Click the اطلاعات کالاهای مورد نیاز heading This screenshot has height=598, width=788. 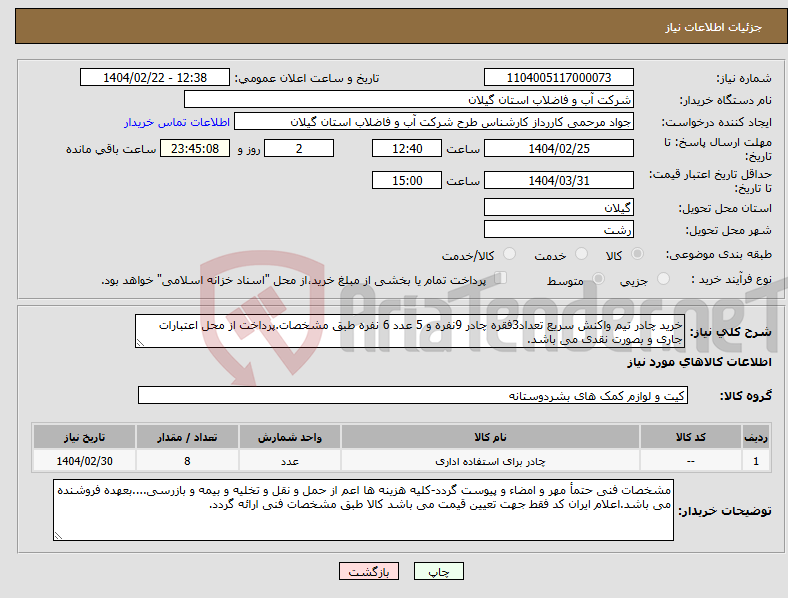click(699, 362)
